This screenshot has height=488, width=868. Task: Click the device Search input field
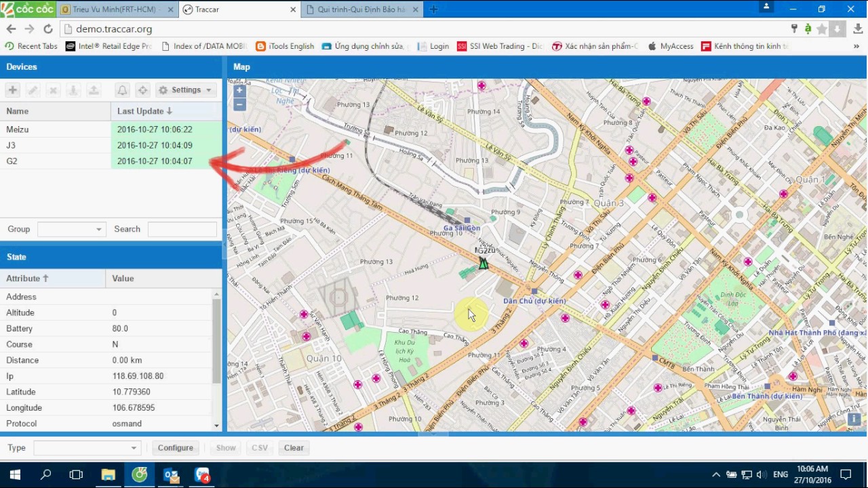coord(182,230)
